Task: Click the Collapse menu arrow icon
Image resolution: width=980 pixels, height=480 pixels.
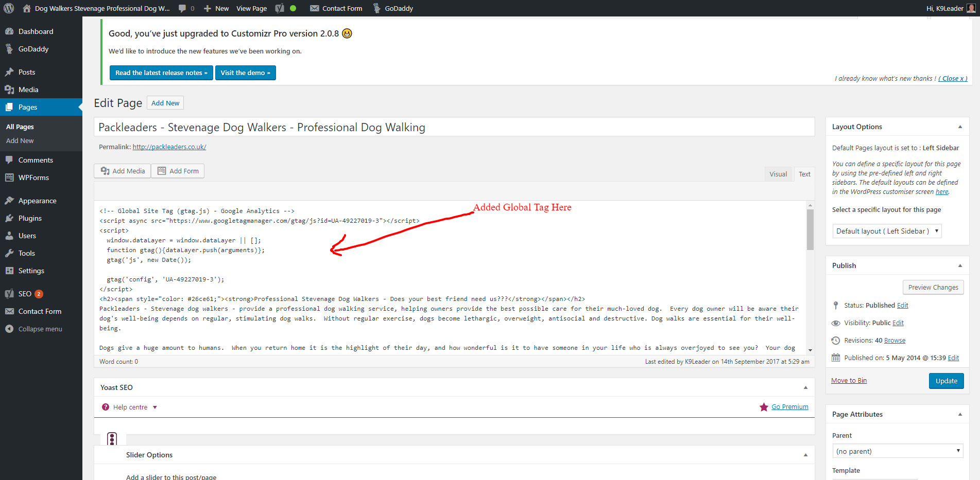Action: click(9, 329)
